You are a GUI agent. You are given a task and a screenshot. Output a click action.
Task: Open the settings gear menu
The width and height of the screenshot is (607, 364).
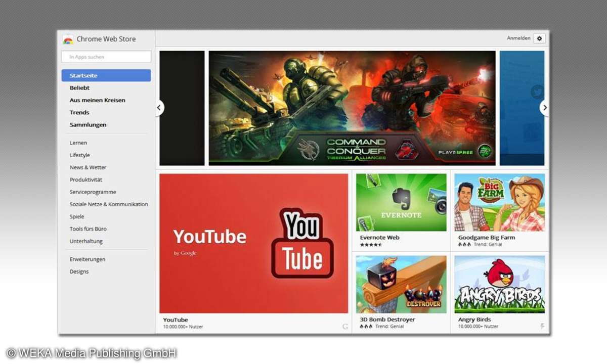coord(539,38)
